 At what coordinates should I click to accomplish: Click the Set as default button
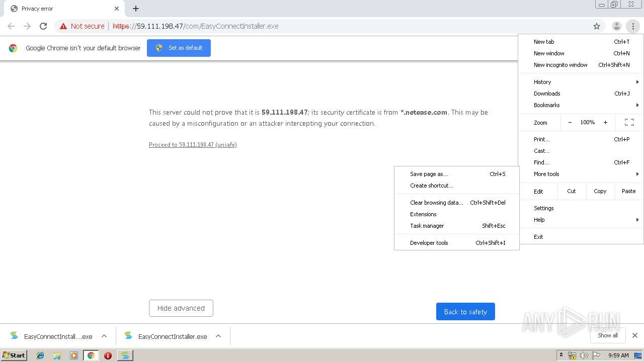179,48
